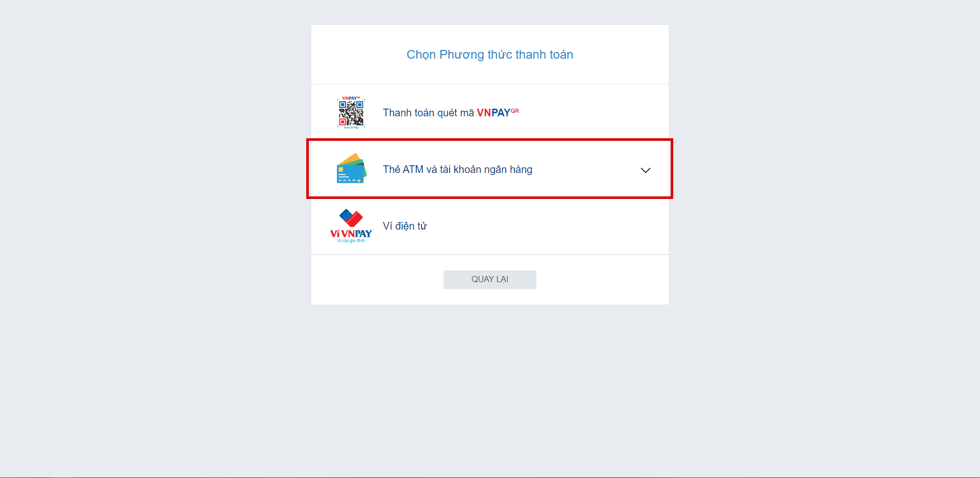Viewport: 980px width, 478px height.
Task: Click the 'Ví của gia đình' tagline under logo
Action: pyautogui.click(x=351, y=241)
